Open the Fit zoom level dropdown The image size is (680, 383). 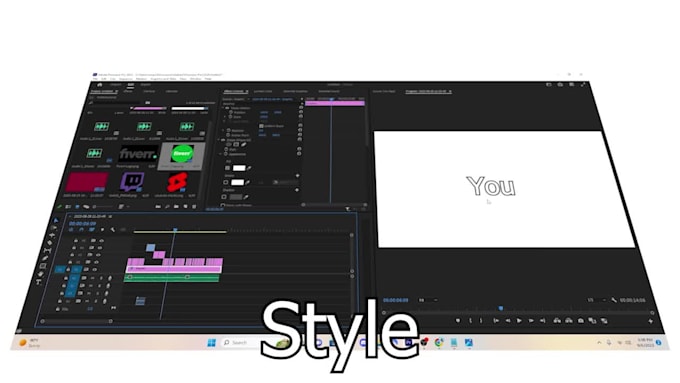pyautogui.click(x=428, y=300)
